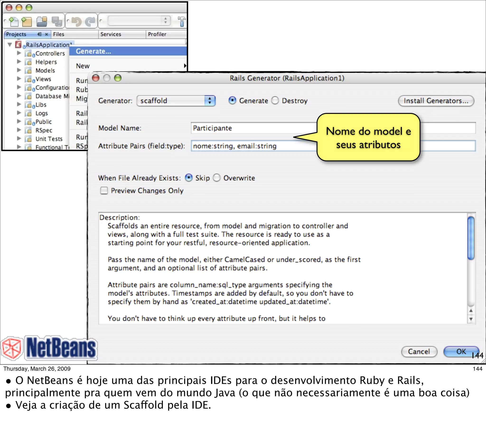This screenshot has height=448, width=486.
Task: Open the Generator scaffold dropdown
Action: [x=176, y=101]
